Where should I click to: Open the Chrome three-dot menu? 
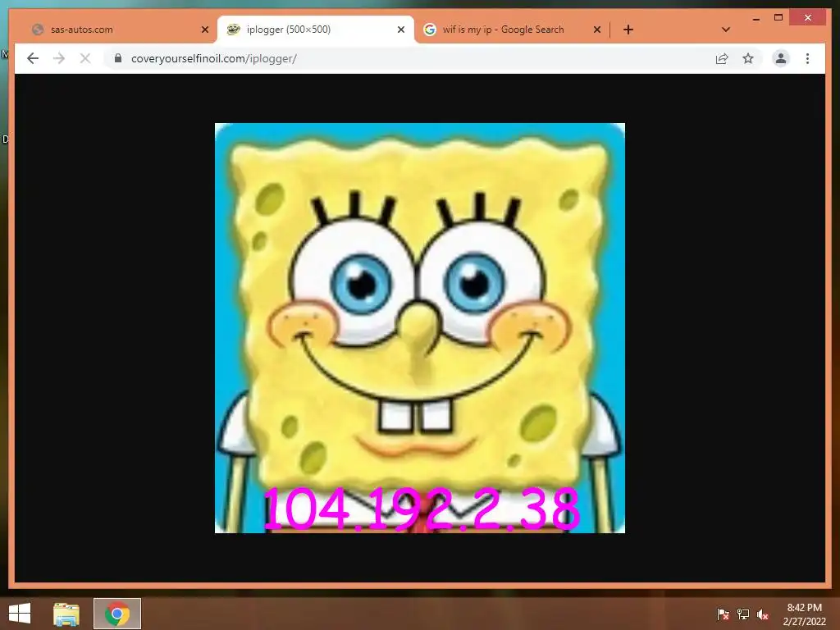click(807, 58)
